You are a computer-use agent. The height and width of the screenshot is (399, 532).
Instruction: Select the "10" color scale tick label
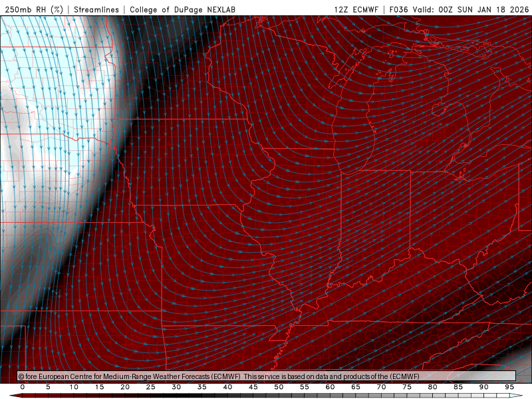(74, 387)
